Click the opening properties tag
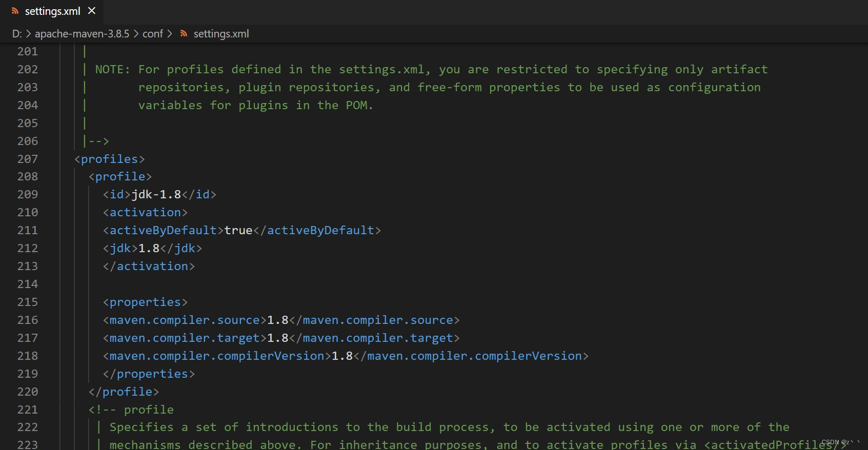Image resolution: width=868 pixels, height=450 pixels. tap(146, 302)
